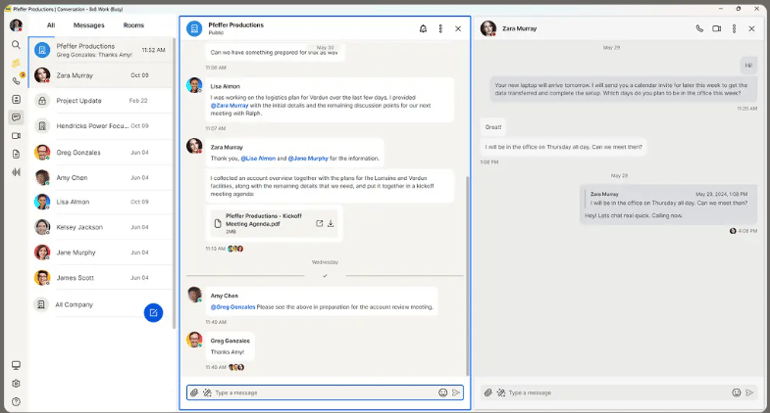Focus the Zara Murray message input field
This screenshot has height=413, width=770.
click(618, 393)
